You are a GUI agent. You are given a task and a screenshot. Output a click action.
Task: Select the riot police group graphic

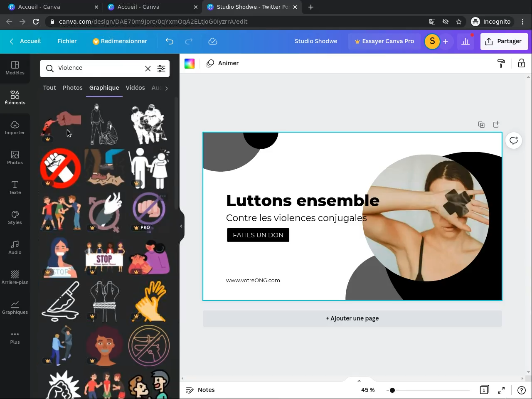[149, 124]
